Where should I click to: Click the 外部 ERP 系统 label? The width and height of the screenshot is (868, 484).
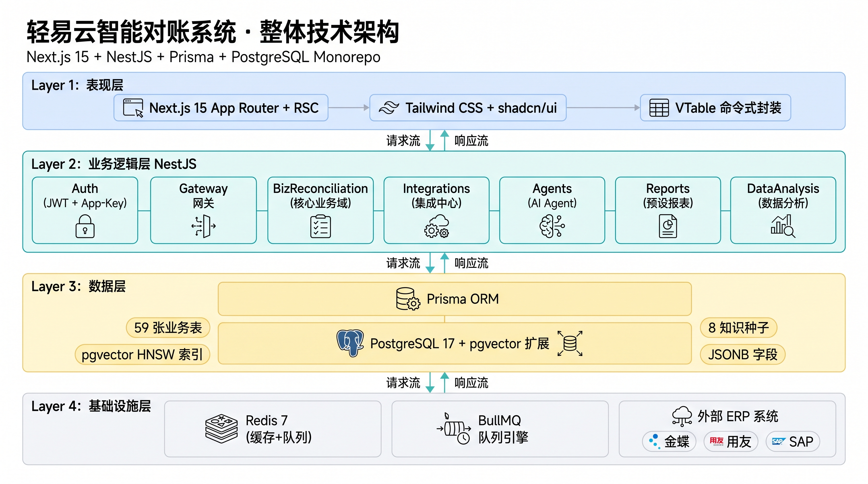click(738, 416)
